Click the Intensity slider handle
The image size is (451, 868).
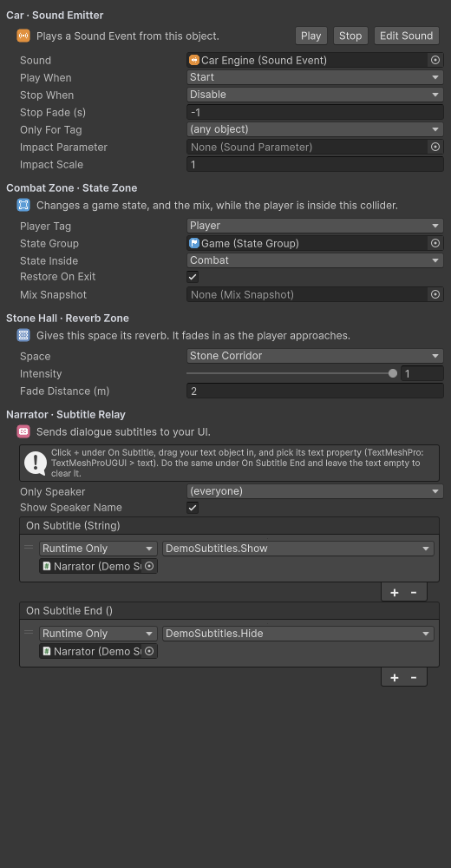point(393,373)
